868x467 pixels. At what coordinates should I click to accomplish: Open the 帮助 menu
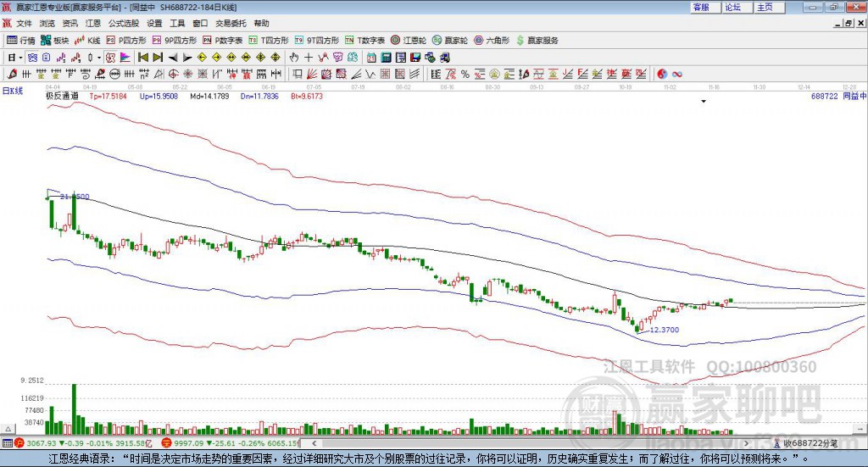point(261,23)
